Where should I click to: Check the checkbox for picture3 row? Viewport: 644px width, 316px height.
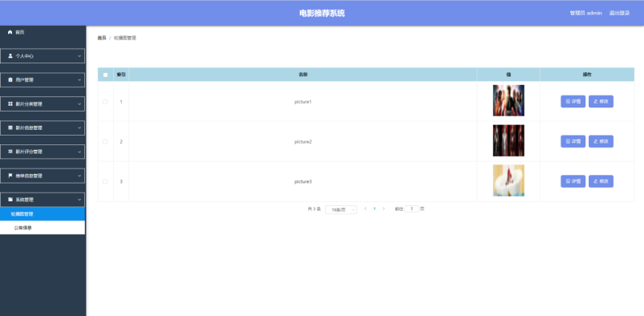point(105,181)
